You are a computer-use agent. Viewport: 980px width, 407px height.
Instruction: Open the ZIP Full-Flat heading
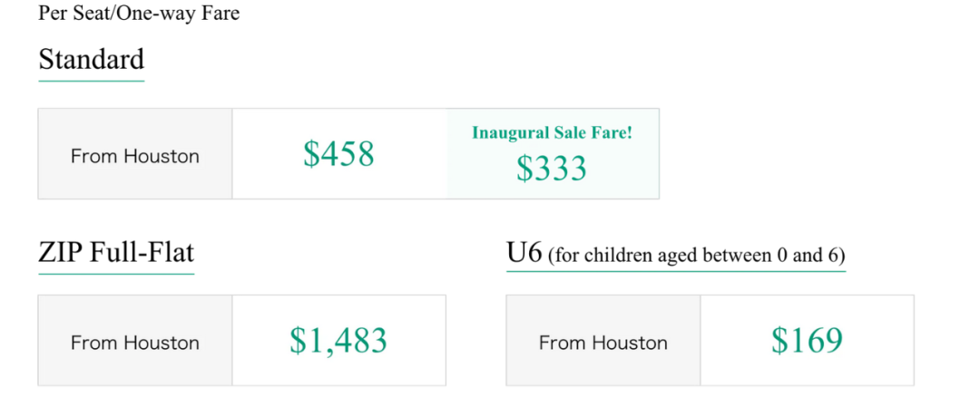[116, 252]
